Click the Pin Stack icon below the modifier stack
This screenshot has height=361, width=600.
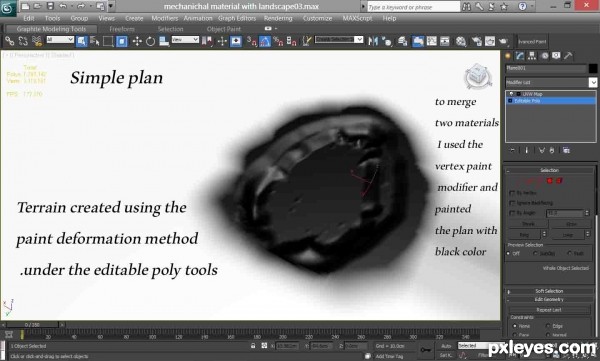(512, 150)
